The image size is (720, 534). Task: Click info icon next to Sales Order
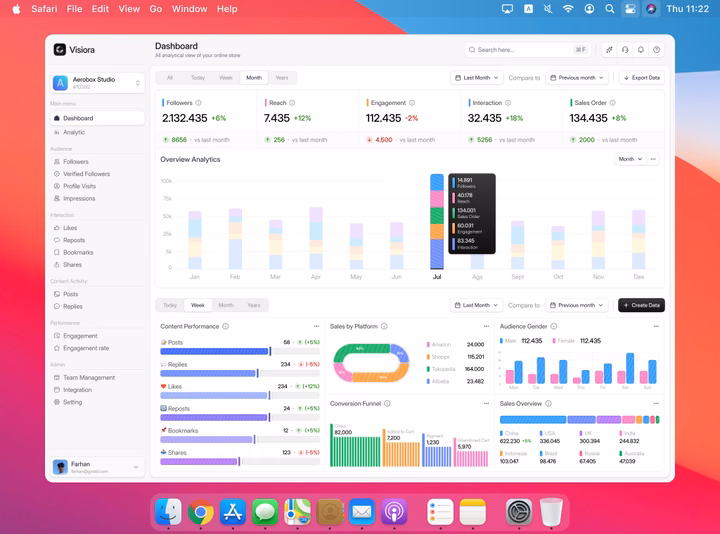(x=613, y=103)
